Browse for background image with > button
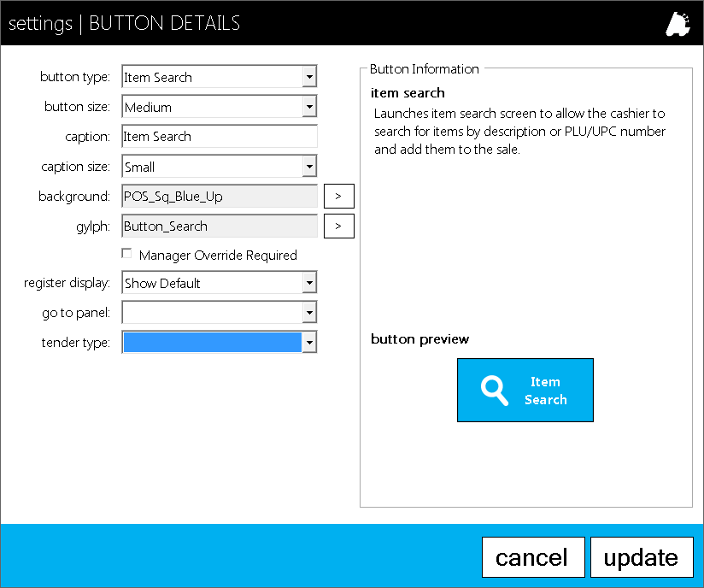704x588 pixels. click(339, 197)
